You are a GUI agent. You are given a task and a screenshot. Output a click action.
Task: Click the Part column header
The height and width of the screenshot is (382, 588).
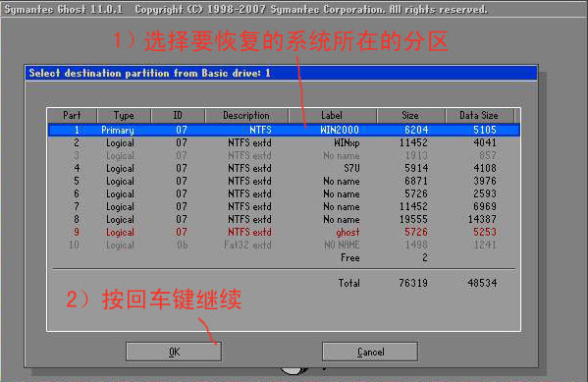pyautogui.click(x=73, y=116)
